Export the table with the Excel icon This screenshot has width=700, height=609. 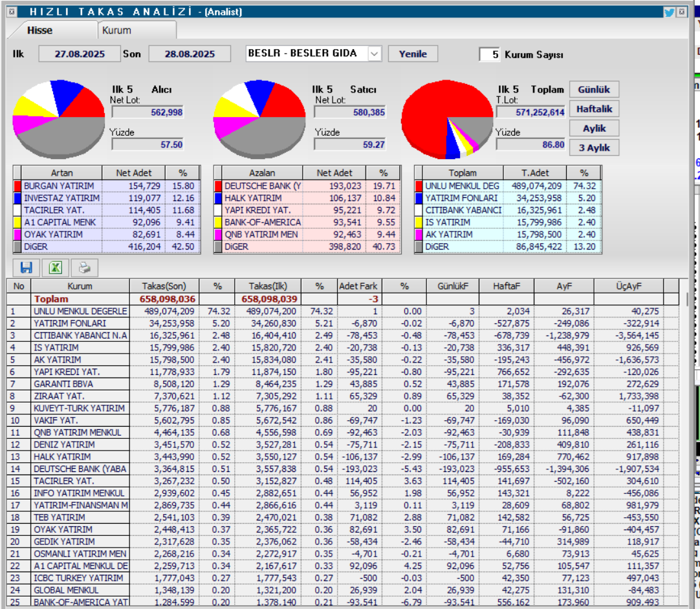[x=56, y=268]
